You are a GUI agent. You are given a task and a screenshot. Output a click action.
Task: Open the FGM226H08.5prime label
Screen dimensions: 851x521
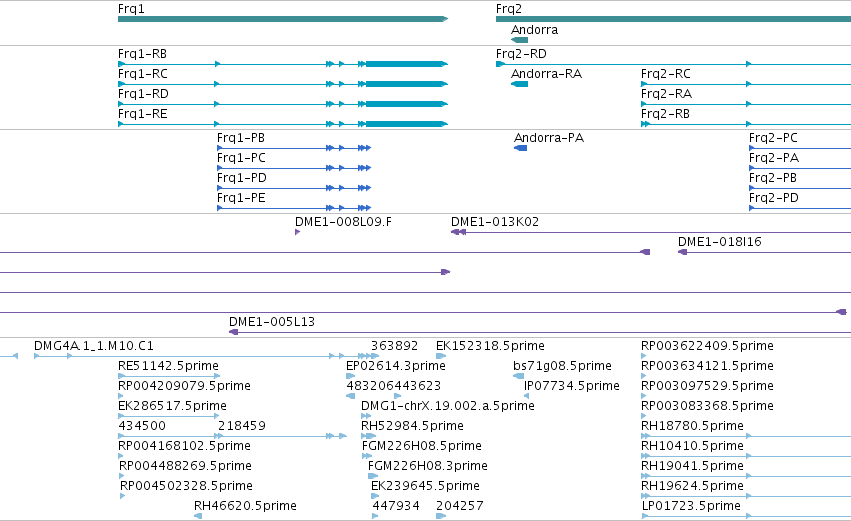coord(422,446)
